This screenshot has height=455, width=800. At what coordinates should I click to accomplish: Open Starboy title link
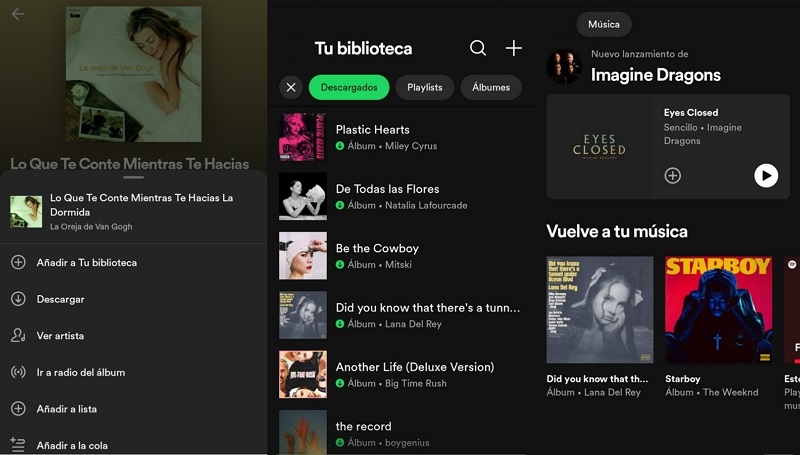tap(683, 378)
